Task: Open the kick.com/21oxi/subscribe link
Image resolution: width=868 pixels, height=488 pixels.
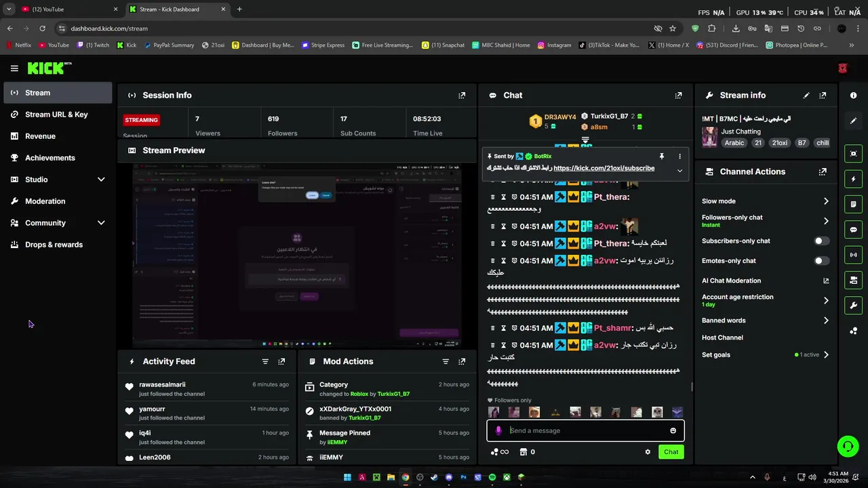Action: click(604, 168)
